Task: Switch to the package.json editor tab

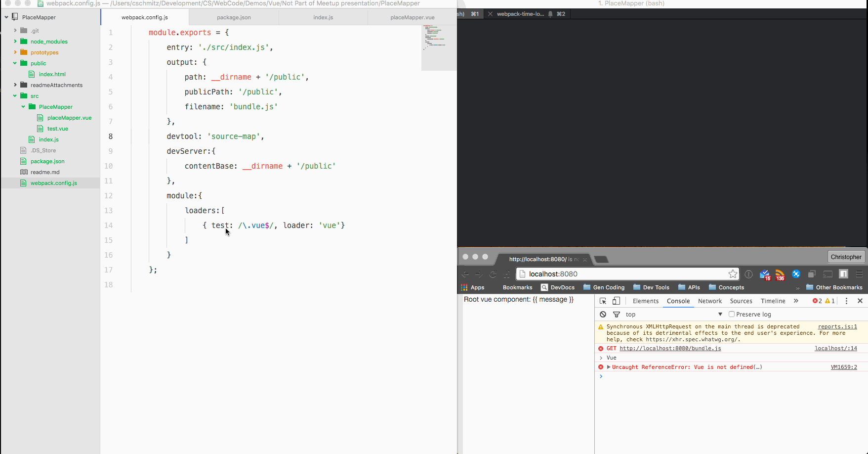Action: pyautogui.click(x=234, y=17)
